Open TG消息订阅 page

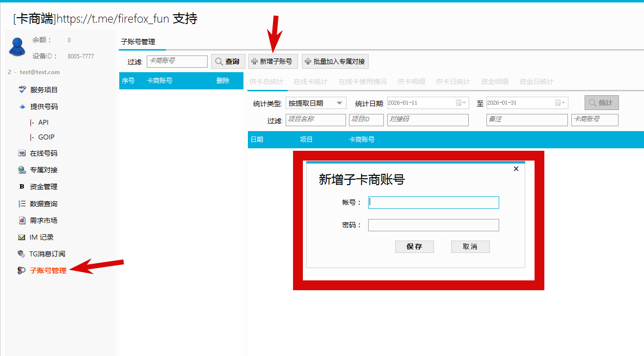48,254
